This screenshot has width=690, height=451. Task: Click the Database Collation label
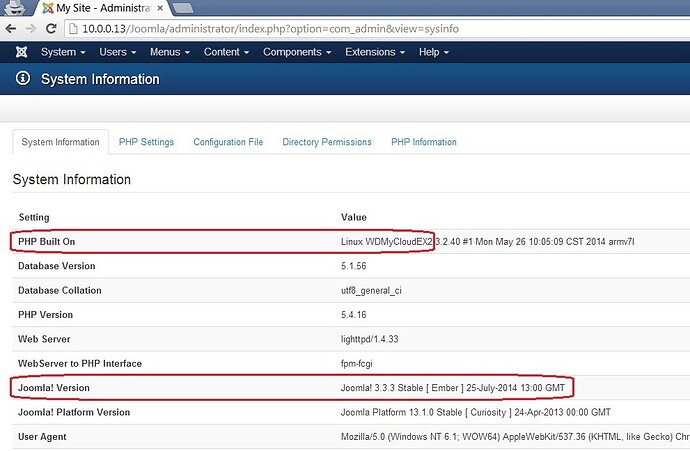[x=59, y=290]
